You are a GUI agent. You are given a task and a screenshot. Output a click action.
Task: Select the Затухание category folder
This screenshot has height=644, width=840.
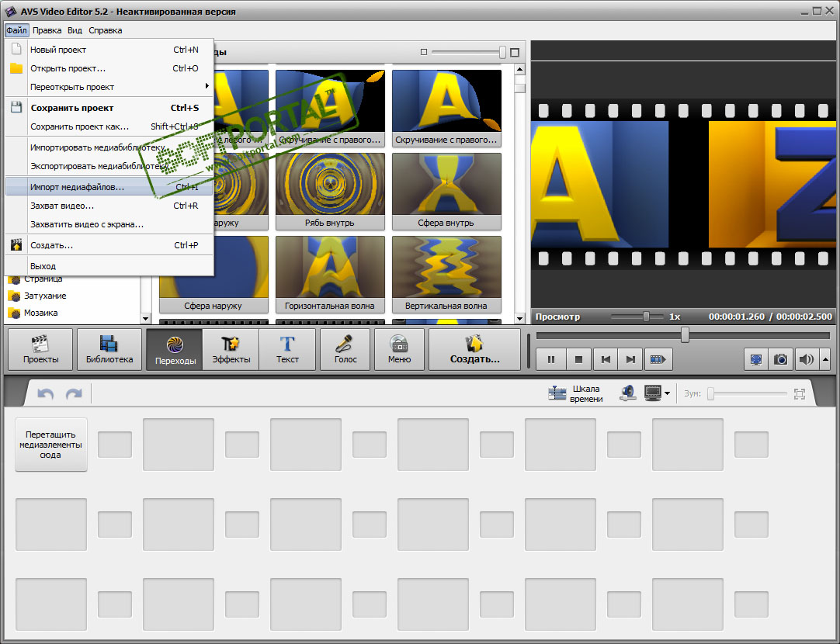click(x=37, y=296)
